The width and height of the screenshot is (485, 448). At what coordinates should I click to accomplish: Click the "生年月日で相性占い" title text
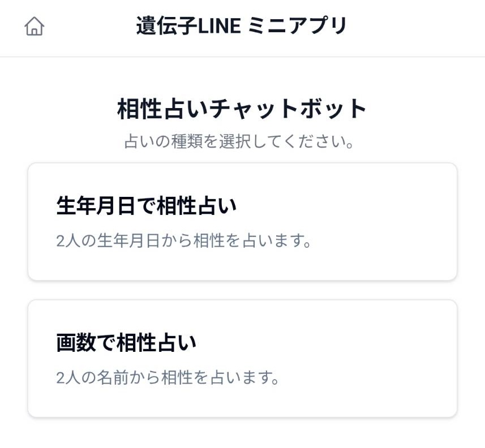147,206
